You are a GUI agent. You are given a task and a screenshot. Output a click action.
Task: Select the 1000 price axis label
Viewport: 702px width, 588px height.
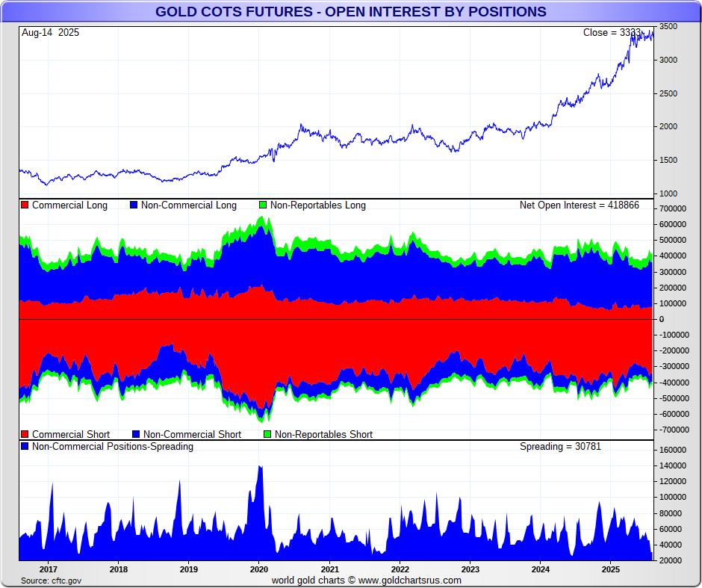tap(668, 194)
